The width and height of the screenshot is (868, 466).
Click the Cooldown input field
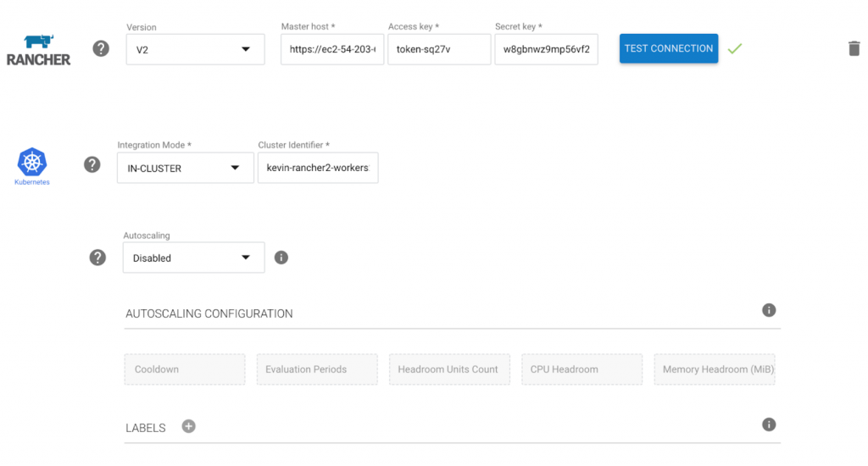coord(185,369)
